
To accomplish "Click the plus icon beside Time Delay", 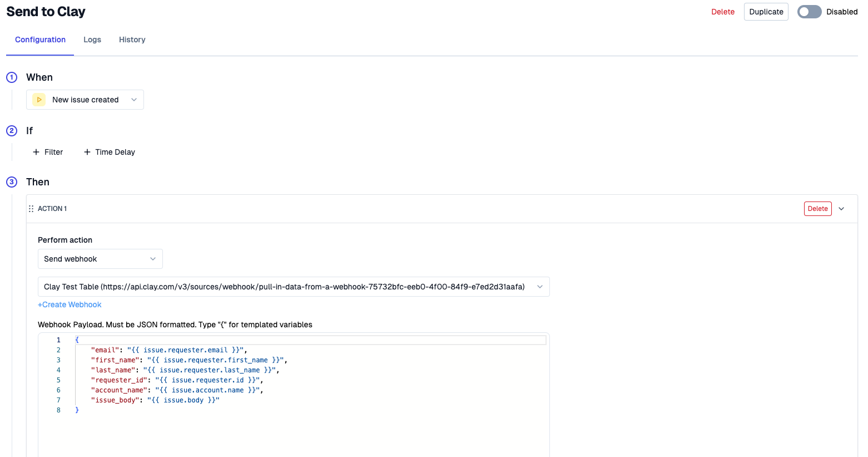I will [87, 152].
